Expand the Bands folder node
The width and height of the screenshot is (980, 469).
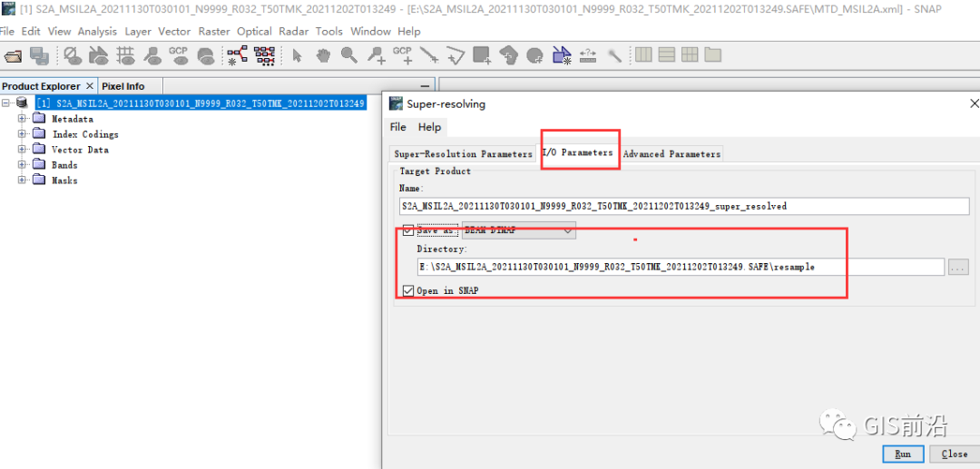tap(23, 165)
